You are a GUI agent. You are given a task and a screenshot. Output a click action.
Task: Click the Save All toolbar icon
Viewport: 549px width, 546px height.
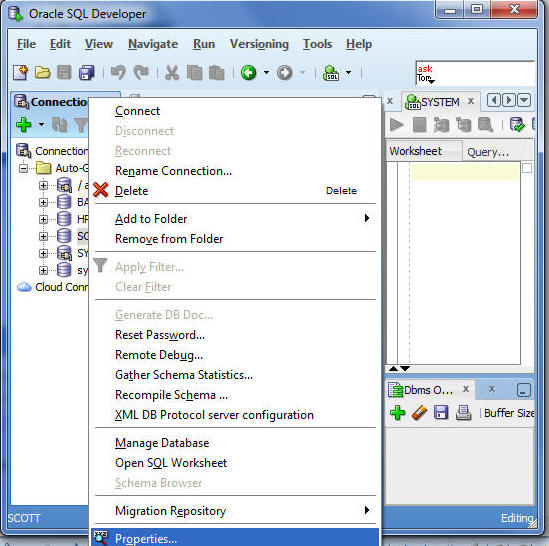86,72
